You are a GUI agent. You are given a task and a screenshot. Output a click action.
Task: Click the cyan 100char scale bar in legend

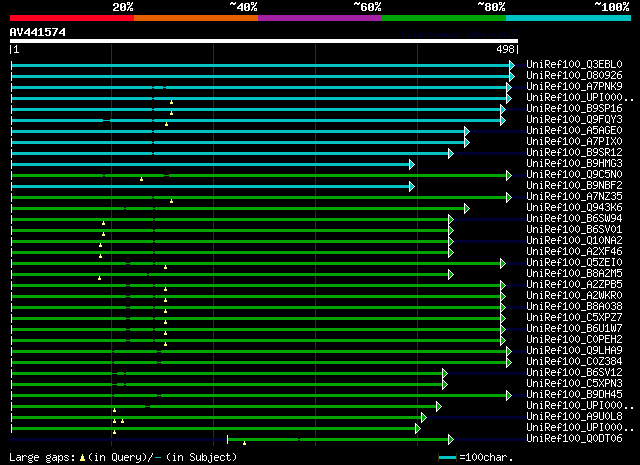coord(447,458)
